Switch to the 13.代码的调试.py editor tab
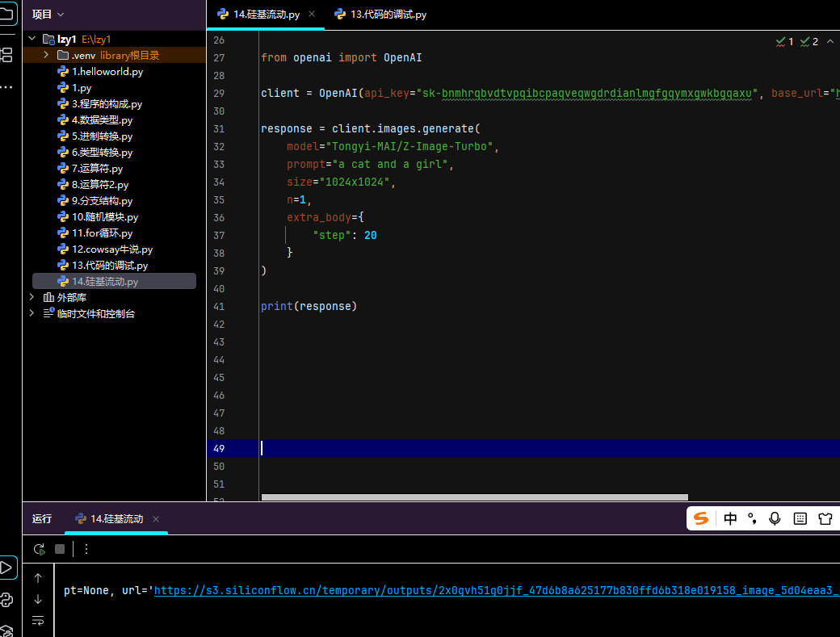Image resolution: width=840 pixels, height=637 pixels. pos(380,15)
